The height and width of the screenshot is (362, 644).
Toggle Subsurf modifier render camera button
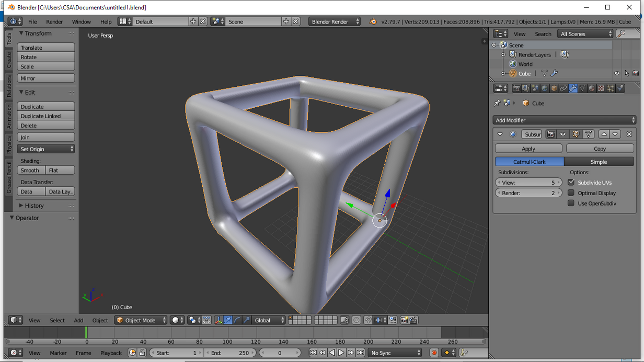coord(551,134)
